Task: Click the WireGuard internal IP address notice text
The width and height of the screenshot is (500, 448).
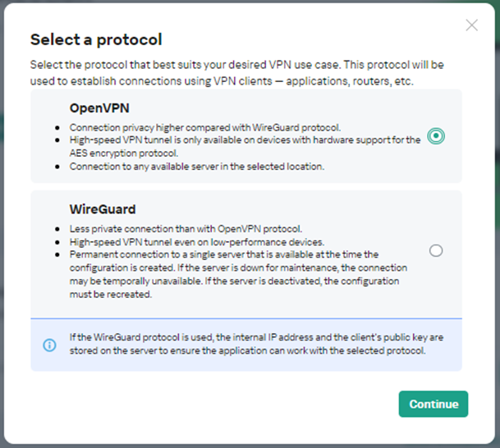Action: 256,345
